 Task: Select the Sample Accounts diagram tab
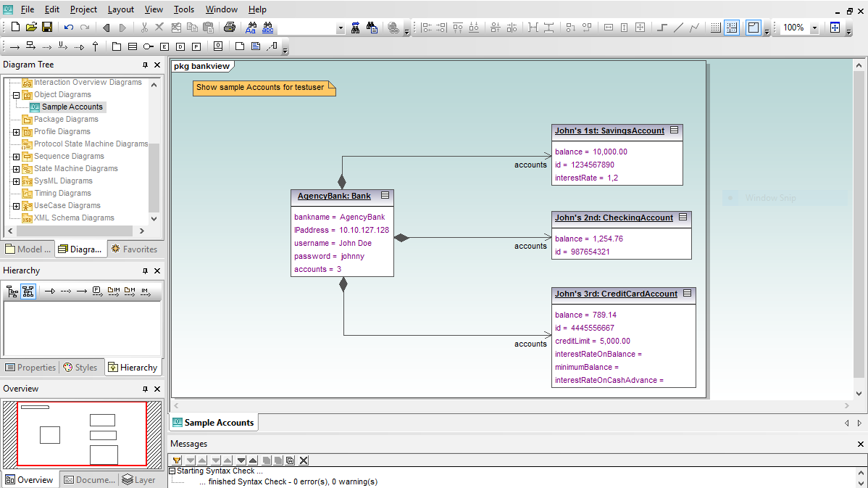[213, 423]
